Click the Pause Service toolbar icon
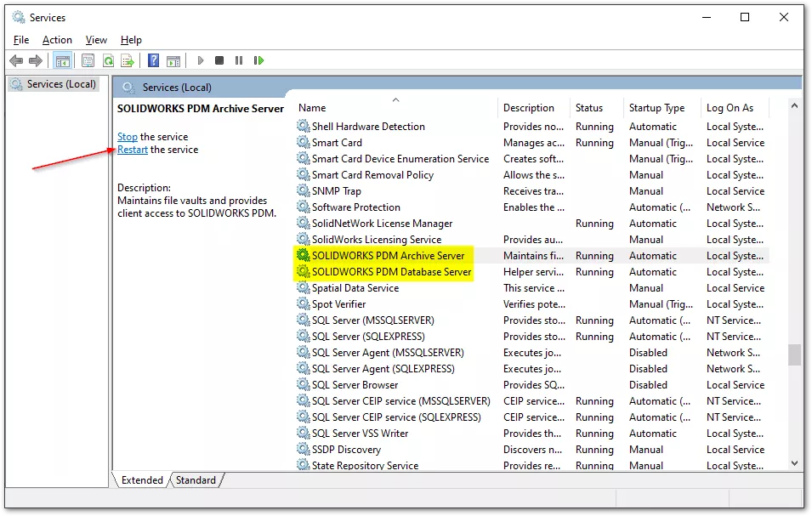 [239, 60]
